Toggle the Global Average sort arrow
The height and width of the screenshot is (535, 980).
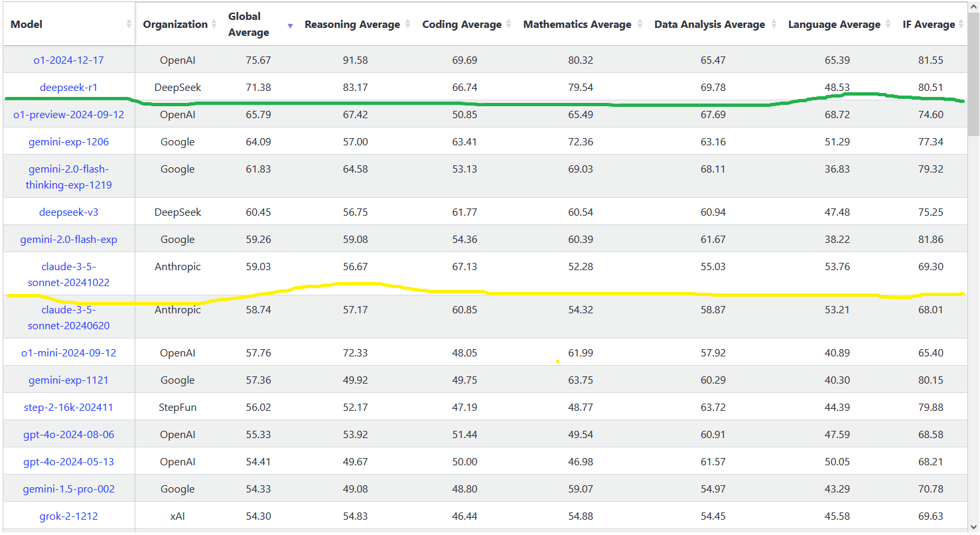pyautogui.click(x=290, y=25)
